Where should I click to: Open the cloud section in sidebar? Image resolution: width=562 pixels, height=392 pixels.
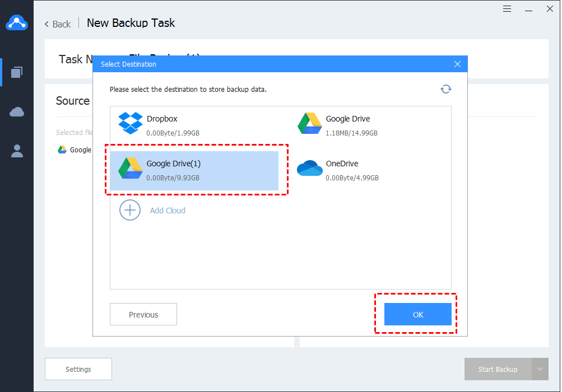16,112
